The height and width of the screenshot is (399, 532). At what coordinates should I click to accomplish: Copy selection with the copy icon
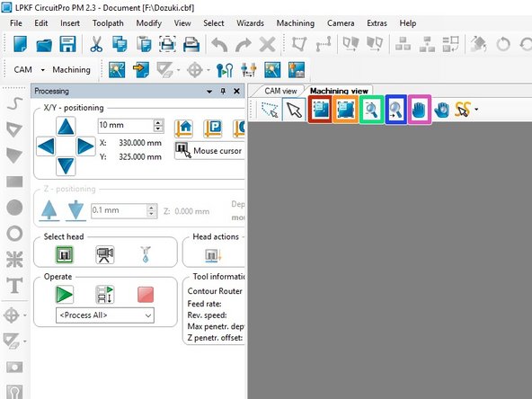tap(120, 44)
